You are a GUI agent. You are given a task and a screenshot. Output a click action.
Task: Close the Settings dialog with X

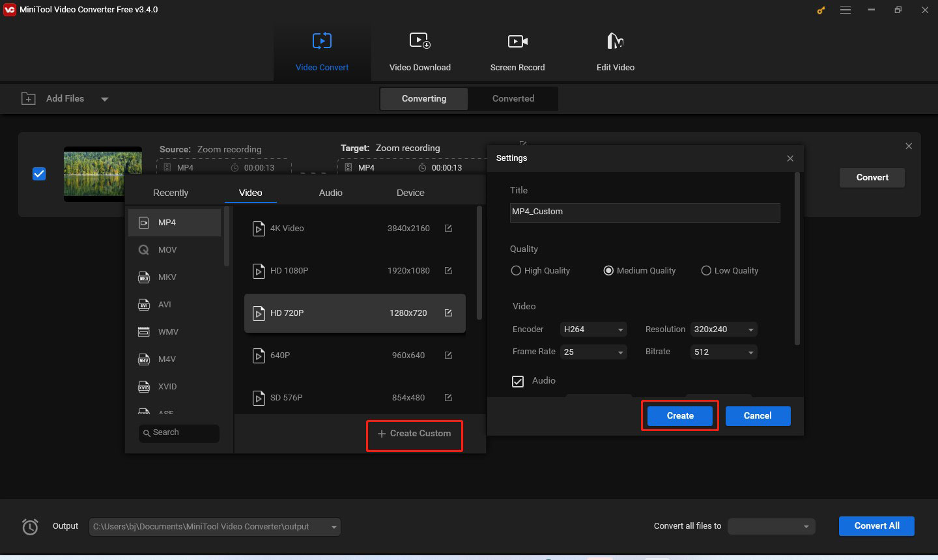tap(790, 158)
